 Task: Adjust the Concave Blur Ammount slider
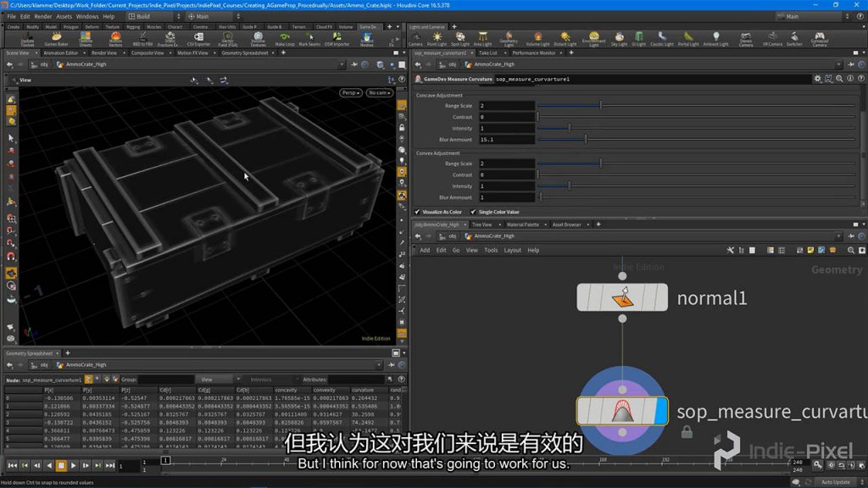(697, 140)
